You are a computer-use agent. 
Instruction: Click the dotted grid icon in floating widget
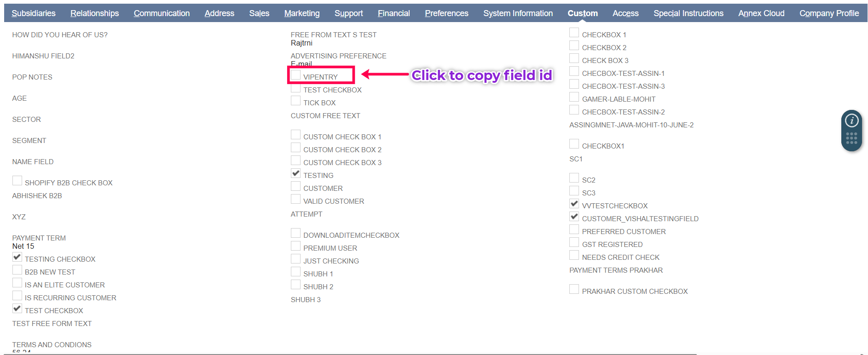(851, 138)
